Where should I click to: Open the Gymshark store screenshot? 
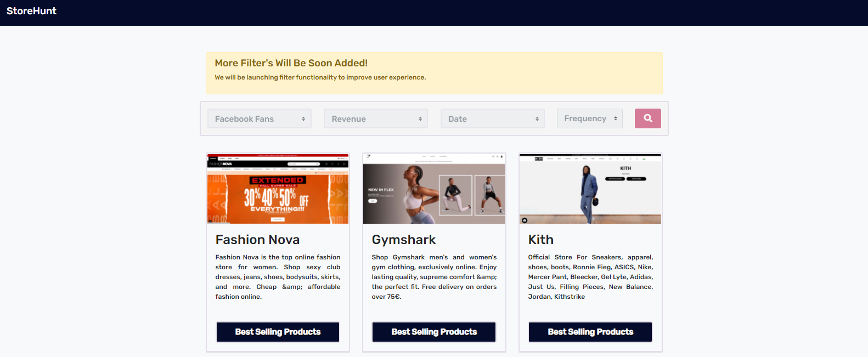pos(434,189)
